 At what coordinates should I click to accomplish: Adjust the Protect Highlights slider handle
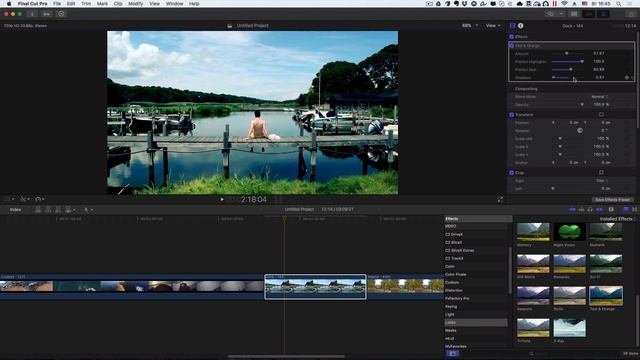pos(582,62)
